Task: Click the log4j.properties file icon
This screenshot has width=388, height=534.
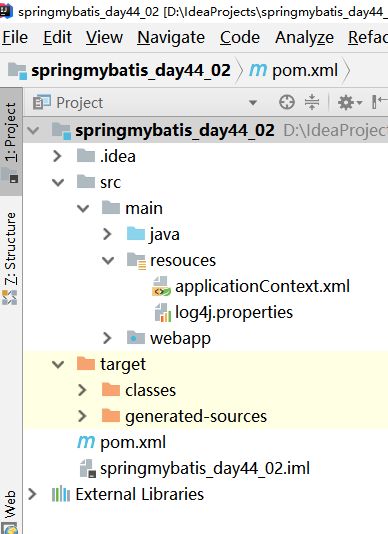Action: click(162, 312)
